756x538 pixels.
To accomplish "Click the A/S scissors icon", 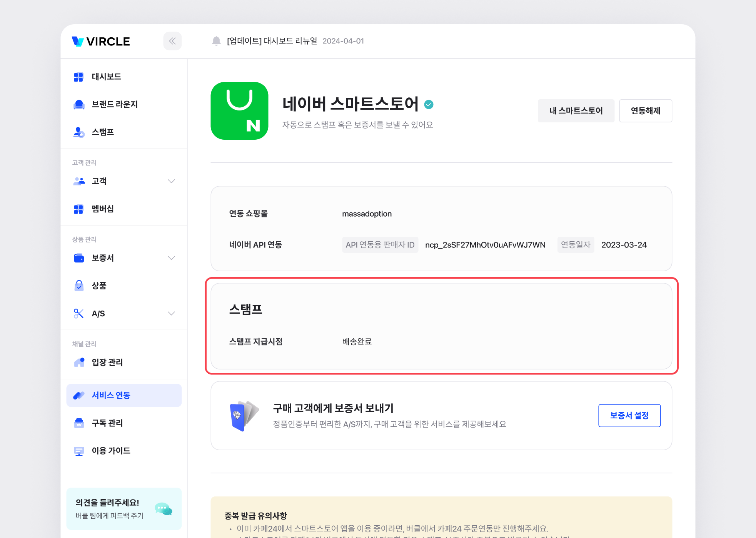I will (x=78, y=314).
